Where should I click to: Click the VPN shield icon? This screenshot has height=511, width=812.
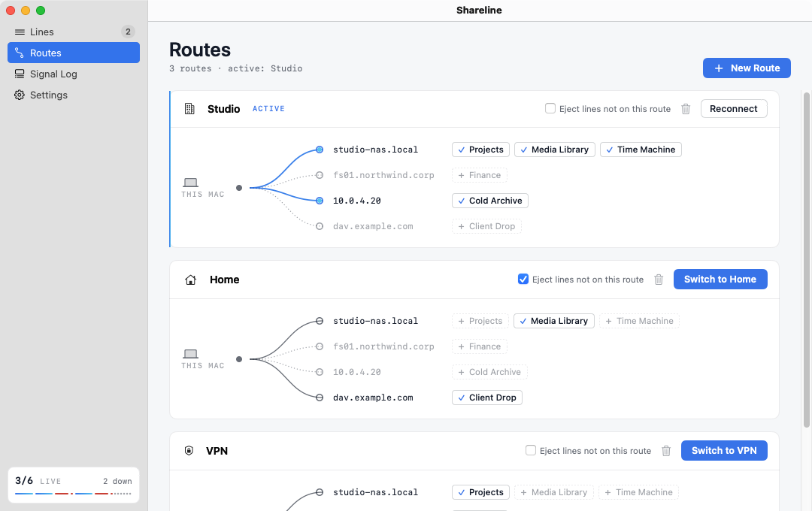click(x=189, y=451)
